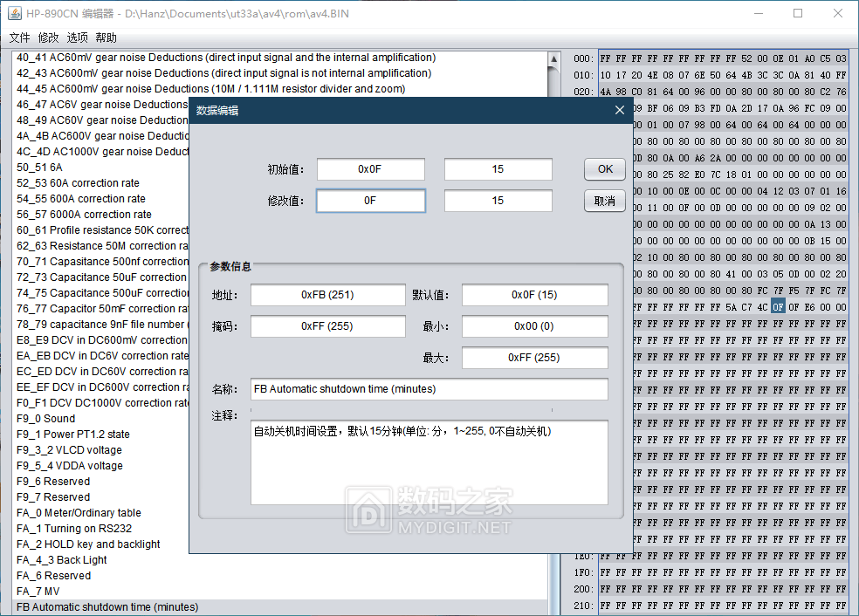The height and width of the screenshot is (616, 859).
Task: Click the OK button in the dialog
Action: point(604,169)
